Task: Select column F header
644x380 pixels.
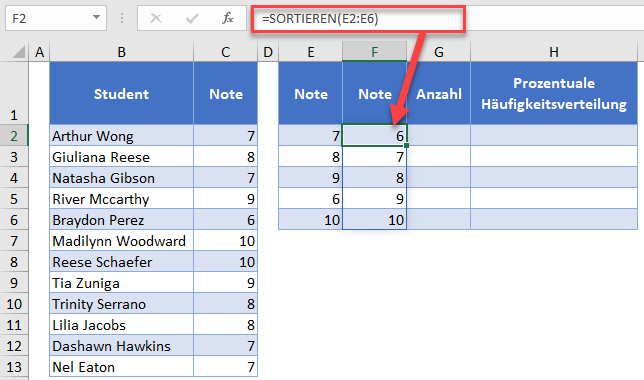Action: (x=374, y=52)
